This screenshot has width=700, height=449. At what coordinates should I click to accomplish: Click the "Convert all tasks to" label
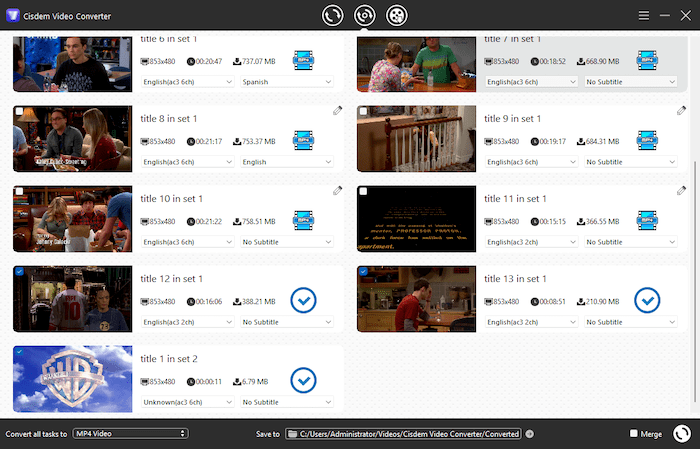[36, 434]
